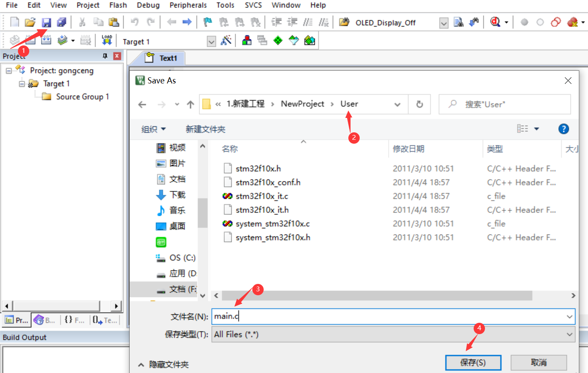Image resolution: width=588 pixels, height=373 pixels.
Task: Click the 搜索"User" search box
Action: tap(505, 104)
